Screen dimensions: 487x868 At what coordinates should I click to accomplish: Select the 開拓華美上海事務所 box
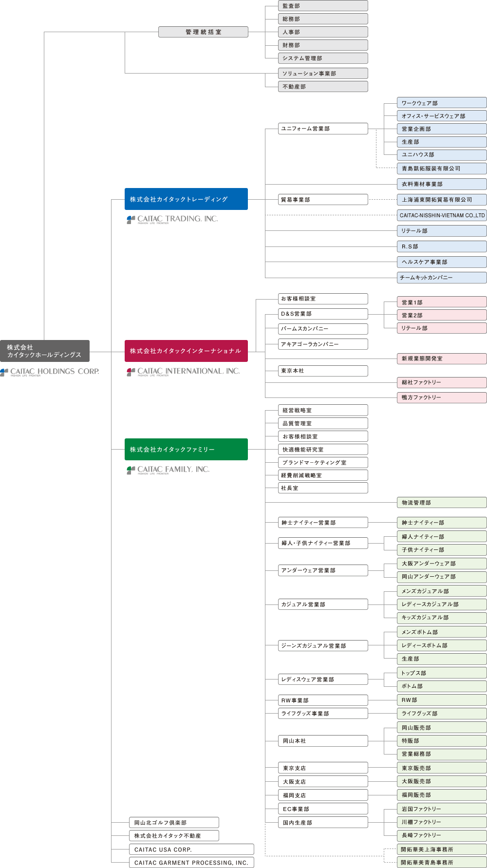tap(442, 849)
